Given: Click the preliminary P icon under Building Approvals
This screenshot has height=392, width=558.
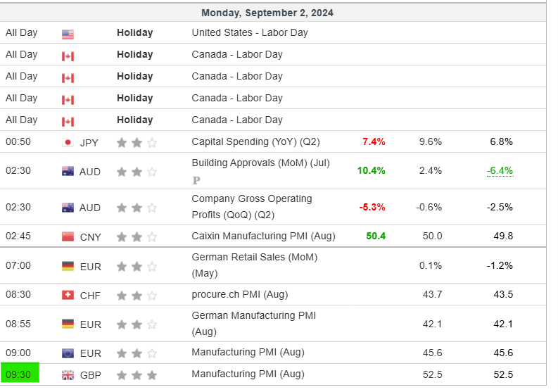Looking at the screenshot, I should coord(196,180).
